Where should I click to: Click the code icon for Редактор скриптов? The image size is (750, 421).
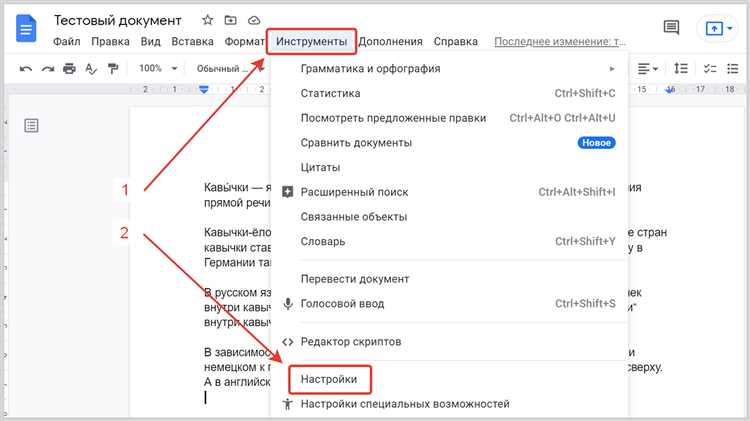pyautogui.click(x=287, y=342)
